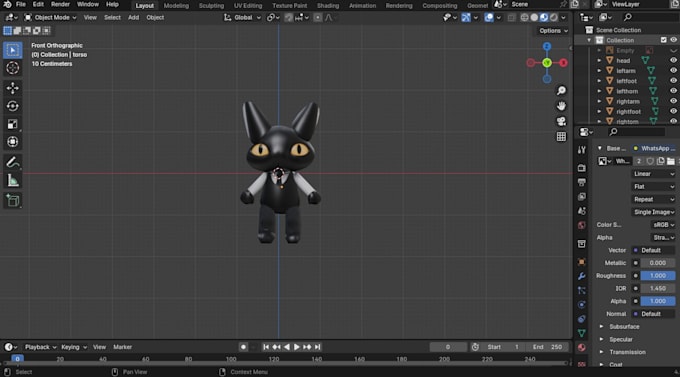Select the Move tool
Screen dimensions: 680x377
tap(13, 88)
